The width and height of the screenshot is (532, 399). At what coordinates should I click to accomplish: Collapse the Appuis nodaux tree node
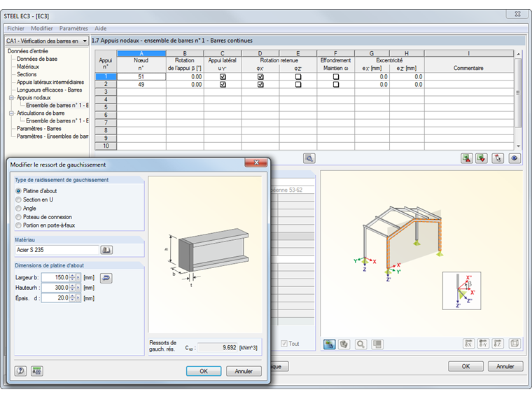[11, 98]
